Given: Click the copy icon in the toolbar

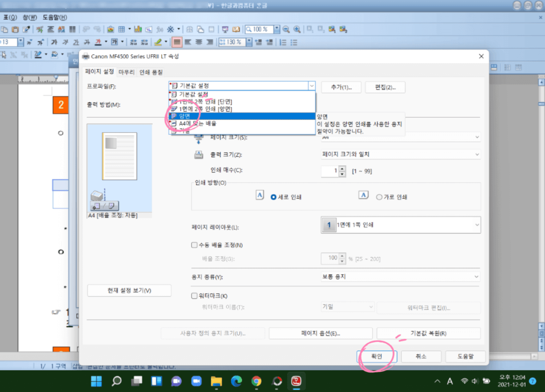Looking at the screenshot, I should tap(4, 29).
